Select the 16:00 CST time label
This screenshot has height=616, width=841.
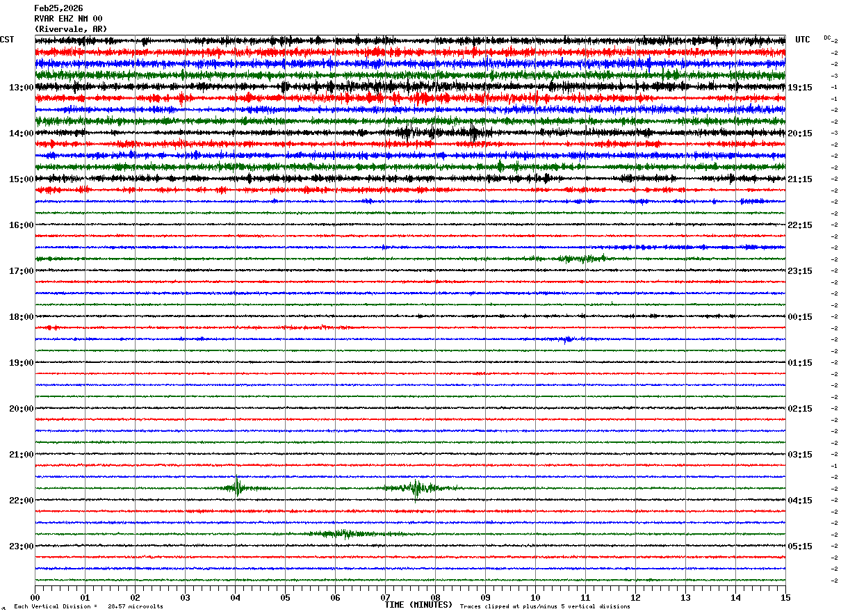(22, 225)
